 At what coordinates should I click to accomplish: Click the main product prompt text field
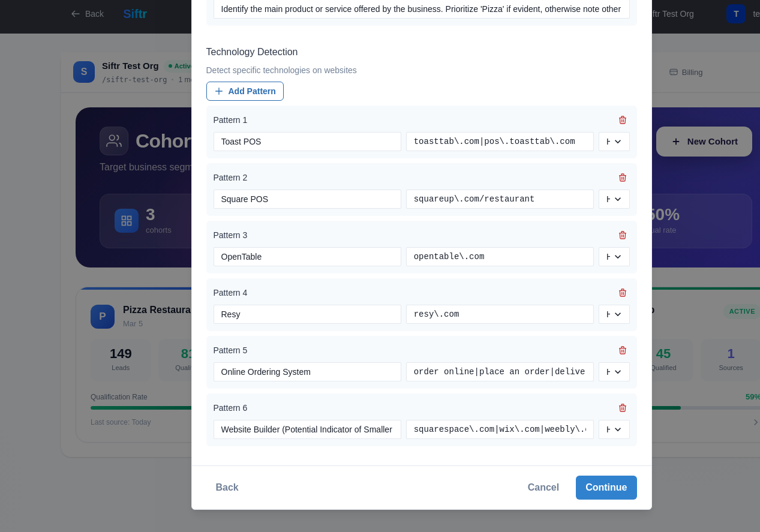[422, 9]
